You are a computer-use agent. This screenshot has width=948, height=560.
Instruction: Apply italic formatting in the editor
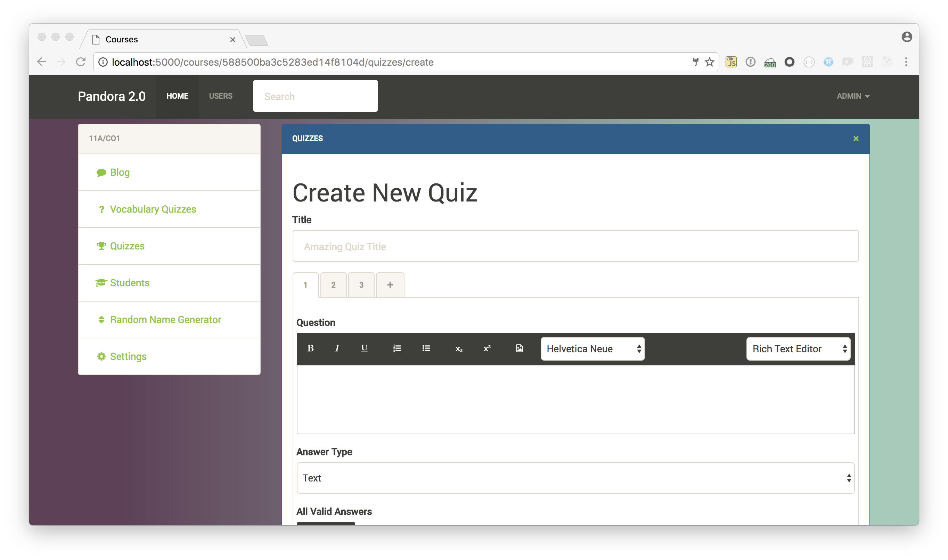[x=337, y=348]
